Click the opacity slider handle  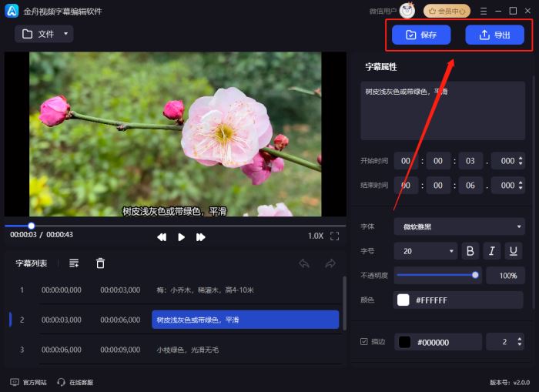click(x=475, y=275)
